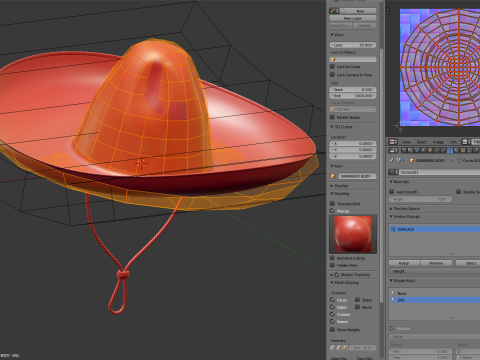Open the Material sphere tab icon
This screenshot has height=360, width=480.
(x=456, y=150)
